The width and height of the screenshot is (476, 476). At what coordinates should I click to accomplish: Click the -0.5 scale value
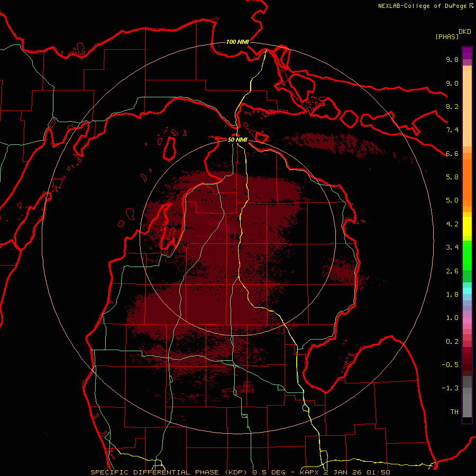point(450,365)
